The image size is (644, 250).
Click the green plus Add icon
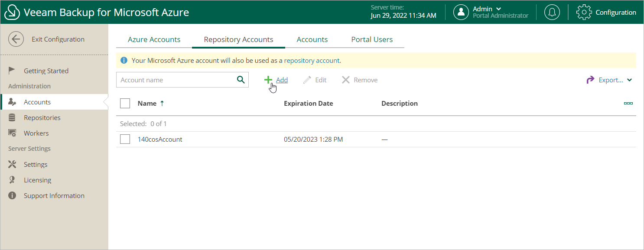click(x=268, y=80)
